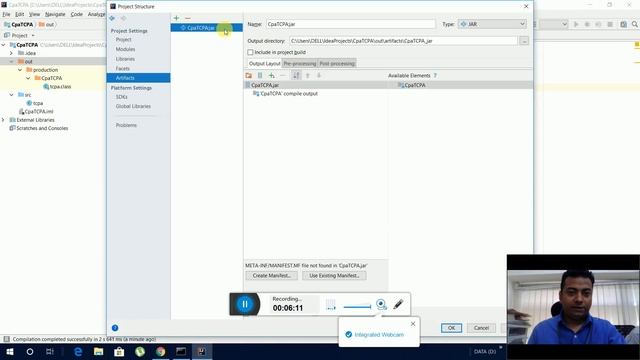The image size is (640, 360).
Task: Open the artifact Type dropdown
Action: tap(492, 24)
